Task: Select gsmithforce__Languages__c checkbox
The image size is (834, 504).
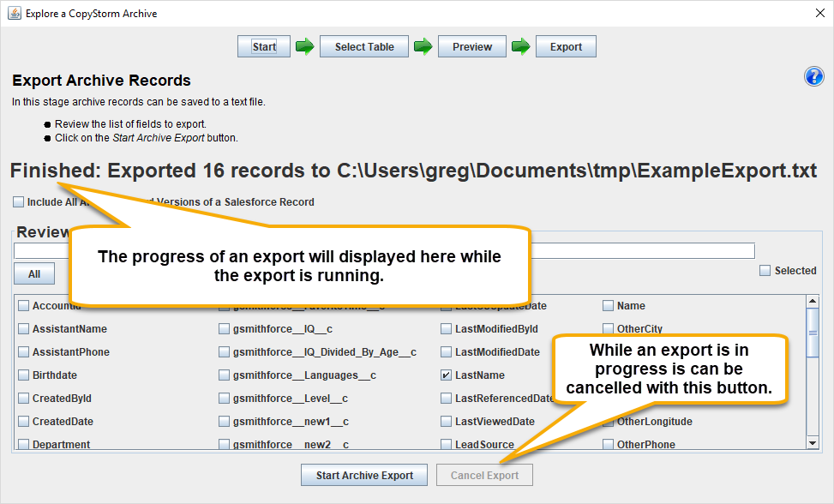Action: (224, 375)
